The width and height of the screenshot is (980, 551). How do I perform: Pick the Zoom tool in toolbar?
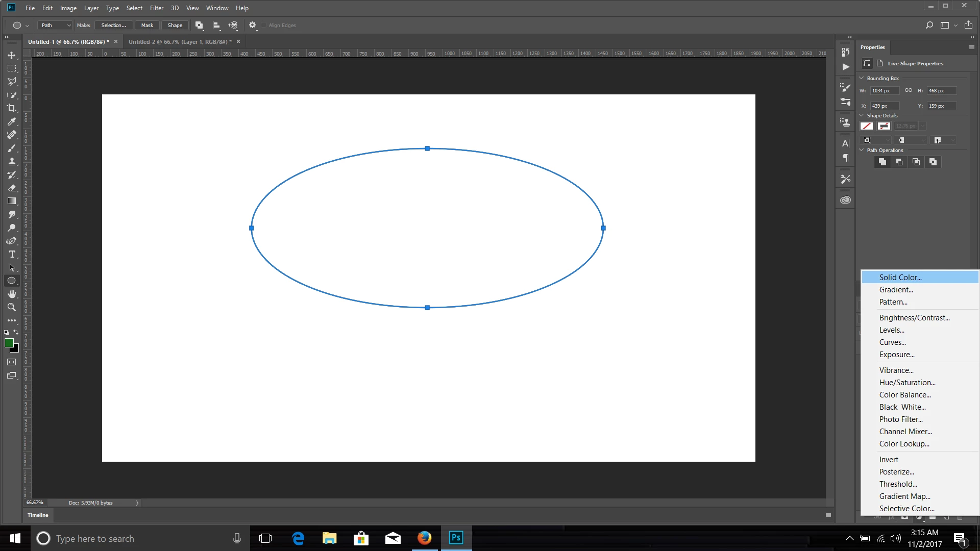pyautogui.click(x=12, y=307)
